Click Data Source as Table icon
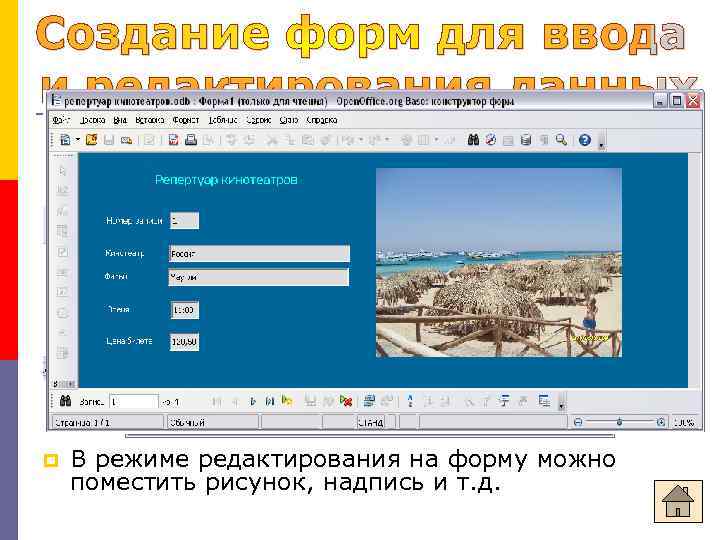 pyautogui.click(x=545, y=401)
